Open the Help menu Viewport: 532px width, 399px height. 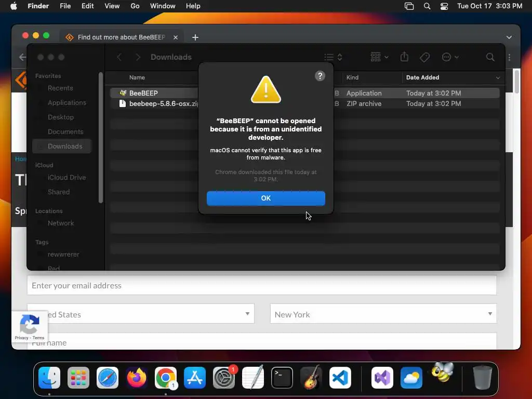(x=193, y=6)
